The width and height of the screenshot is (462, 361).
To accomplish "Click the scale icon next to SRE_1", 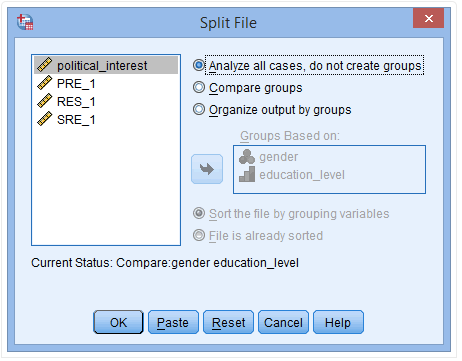I will tap(45, 119).
